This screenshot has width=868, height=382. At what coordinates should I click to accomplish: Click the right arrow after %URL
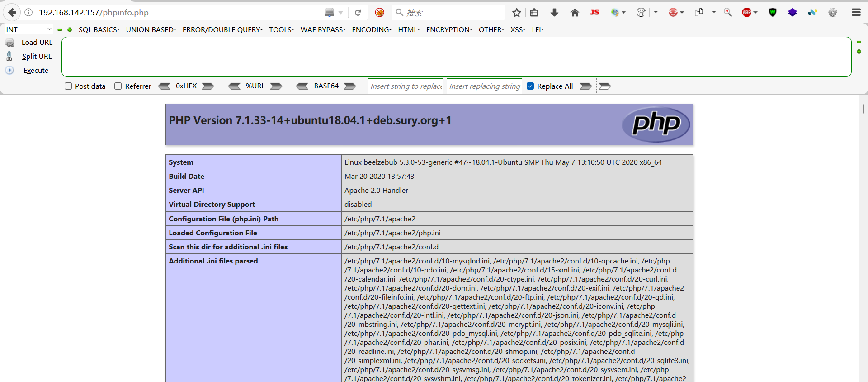pyautogui.click(x=276, y=86)
